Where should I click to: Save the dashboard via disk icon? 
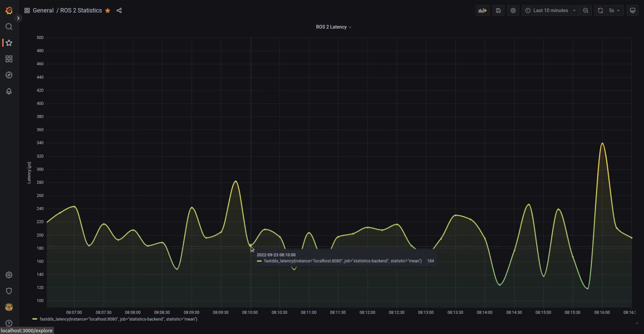tap(498, 10)
